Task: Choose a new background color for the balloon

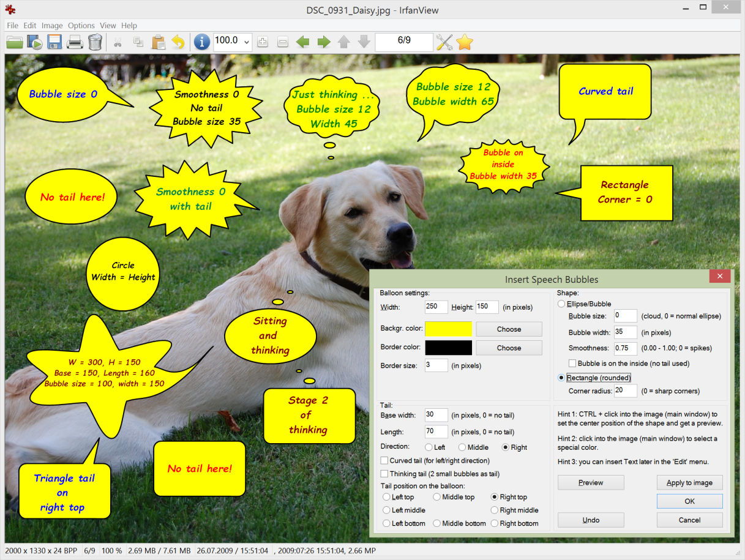Action: (x=508, y=329)
